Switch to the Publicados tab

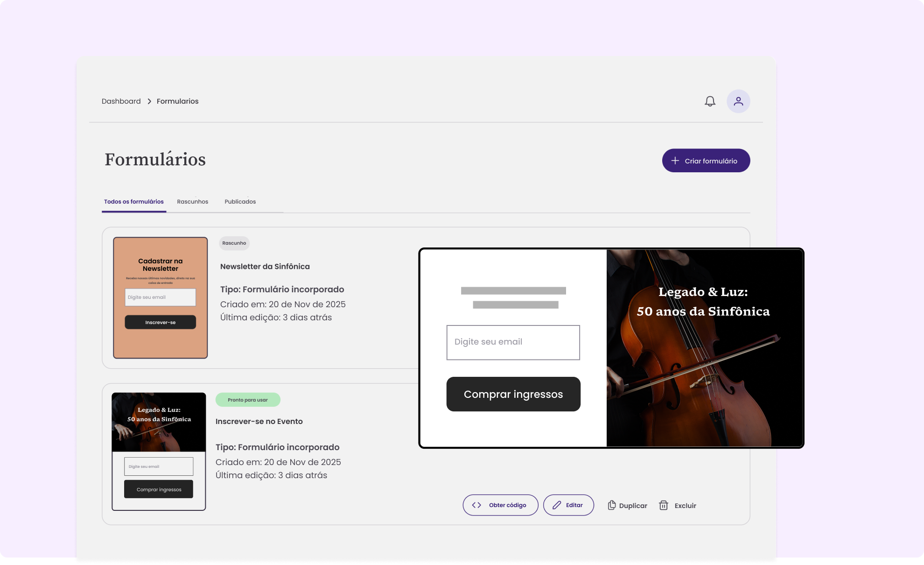240,202
